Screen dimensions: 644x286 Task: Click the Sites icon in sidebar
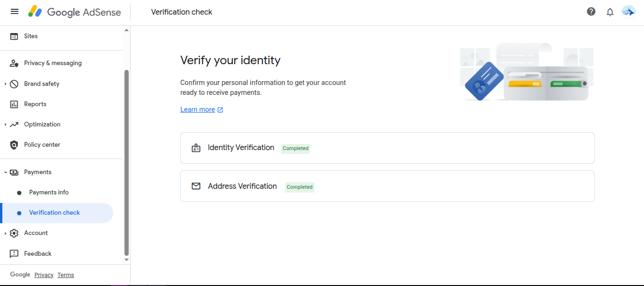click(x=14, y=36)
